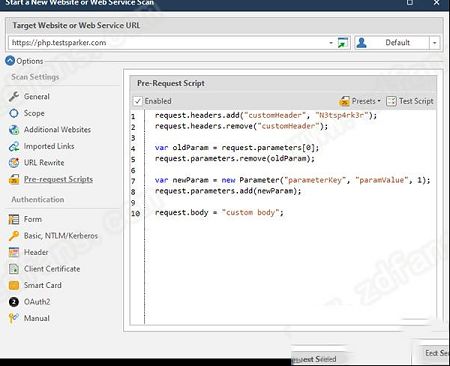Click script line 2 headers.remove code
The width and height of the screenshot is (450, 366).
tap(241, 126)
